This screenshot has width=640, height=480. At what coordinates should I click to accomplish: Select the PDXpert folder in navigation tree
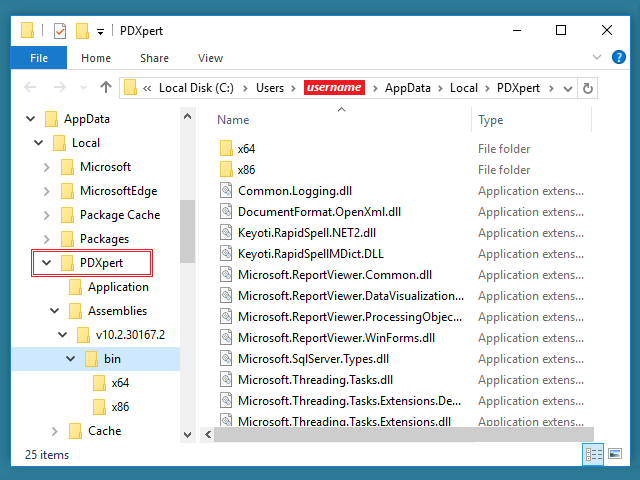point(92,263)
